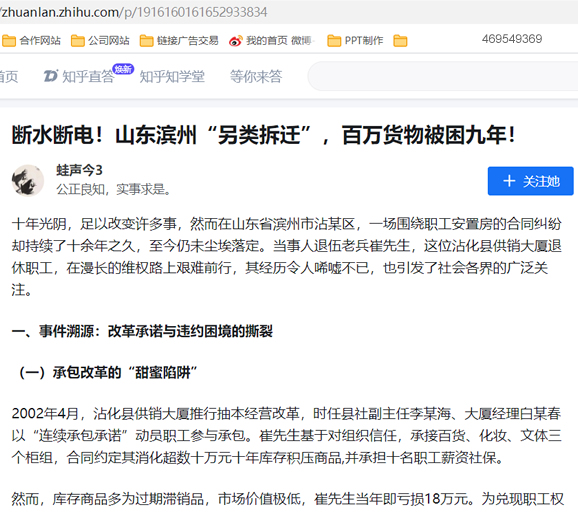Open the unnamed bookmark folder after PPT制作
The image size is (578, 512).
tap(400, 41)
